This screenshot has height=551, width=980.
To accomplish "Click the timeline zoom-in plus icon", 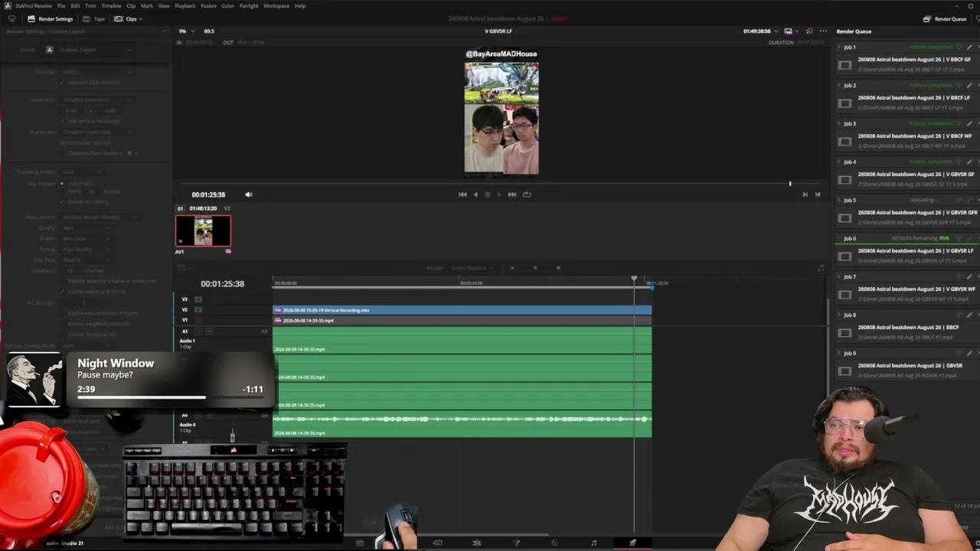I will coord(558,268).
